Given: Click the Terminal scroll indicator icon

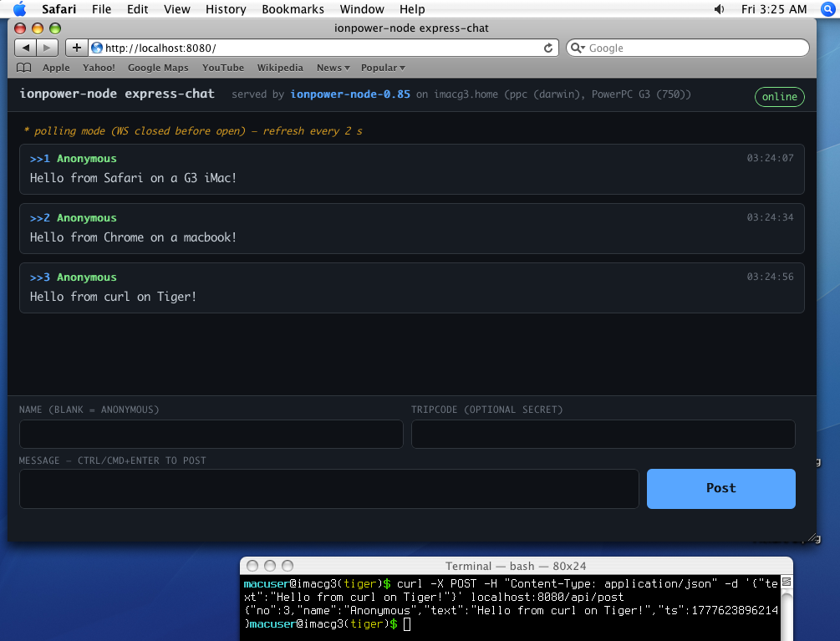Looking at the screenshot, I should click(x=787, y=582).
